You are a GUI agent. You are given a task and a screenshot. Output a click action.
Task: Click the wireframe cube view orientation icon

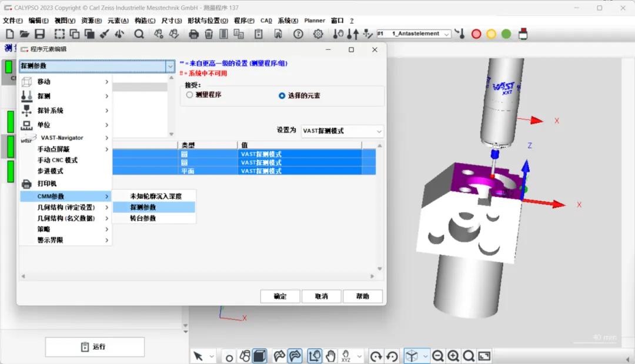pos(412,356)
